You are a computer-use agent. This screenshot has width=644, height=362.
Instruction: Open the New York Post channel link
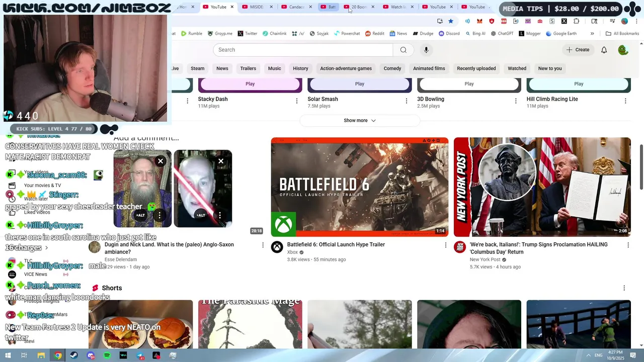coord(485,260)
